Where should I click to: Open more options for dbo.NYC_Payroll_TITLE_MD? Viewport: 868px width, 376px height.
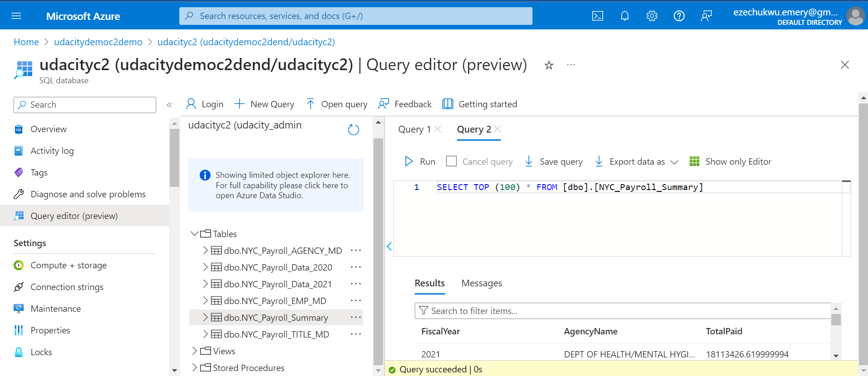click(x=356, y=334)
